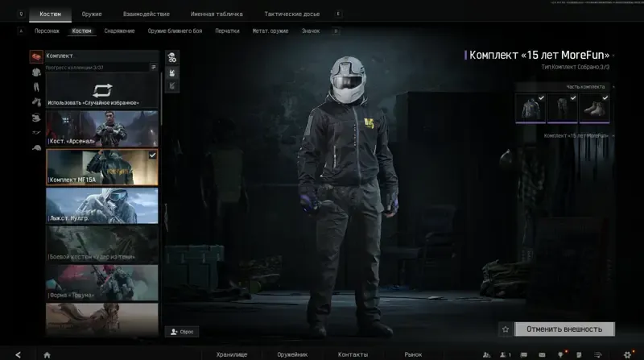Click the outfit list scrollbar
The image size is (644, 360).
coord(161,98)
